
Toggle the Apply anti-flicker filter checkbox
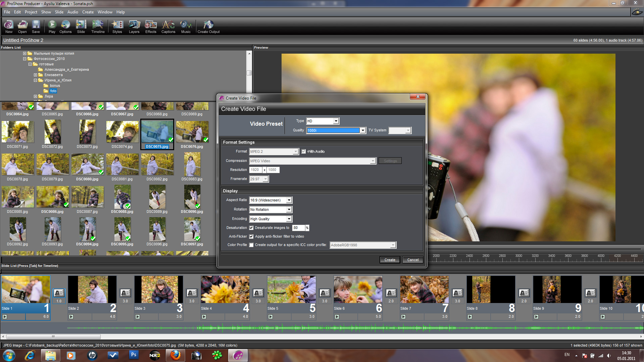pyautogui.click(x=251, y=237)
